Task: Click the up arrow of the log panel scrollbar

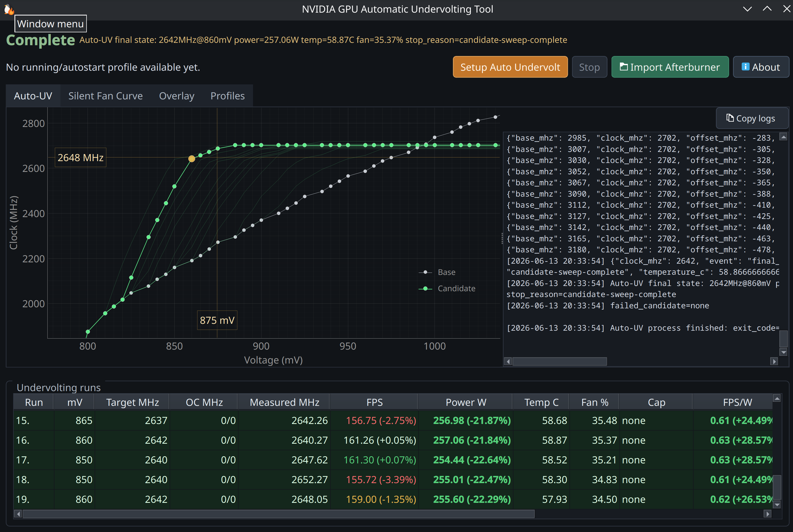Action: click(x=784, y=137)
